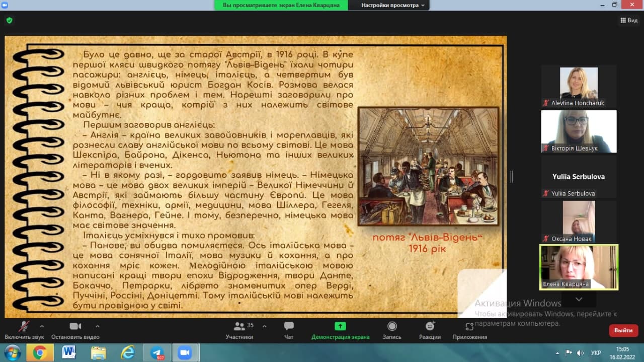Screen dimensions: 644x362
Task: Click muted mic icon beside Вікторія Шевчук
Action: [545, 148]
